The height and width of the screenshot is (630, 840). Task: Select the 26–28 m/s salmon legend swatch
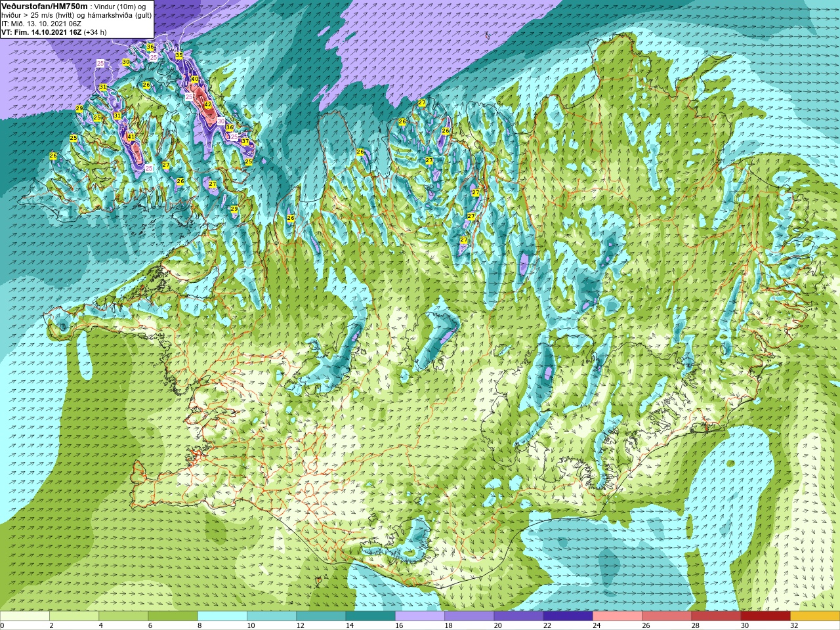[x=667, y=616]
